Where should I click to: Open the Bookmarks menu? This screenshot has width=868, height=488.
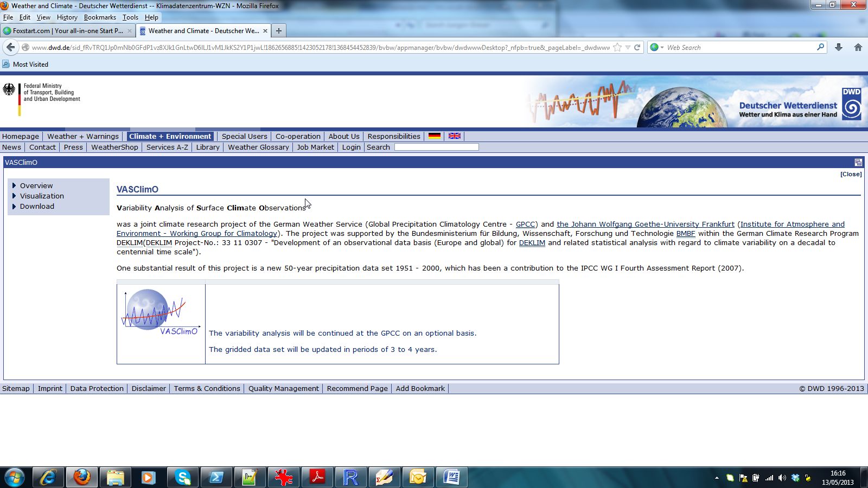[100, 17]
